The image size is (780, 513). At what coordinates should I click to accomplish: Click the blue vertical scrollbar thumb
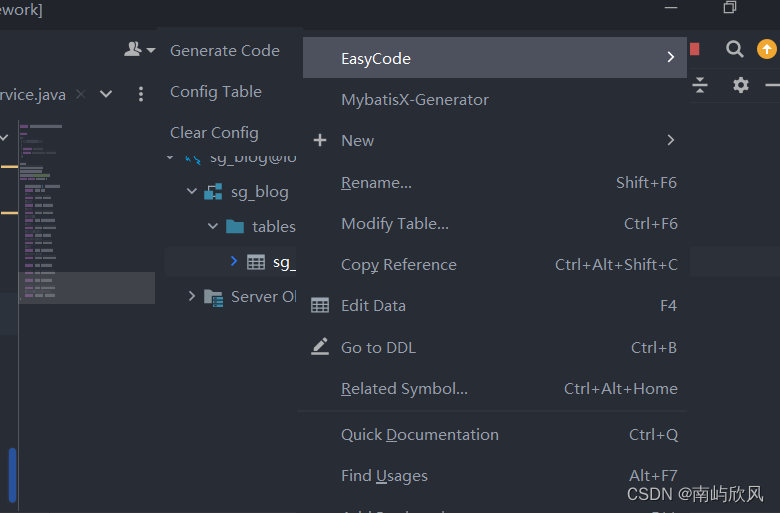(12, 474)
